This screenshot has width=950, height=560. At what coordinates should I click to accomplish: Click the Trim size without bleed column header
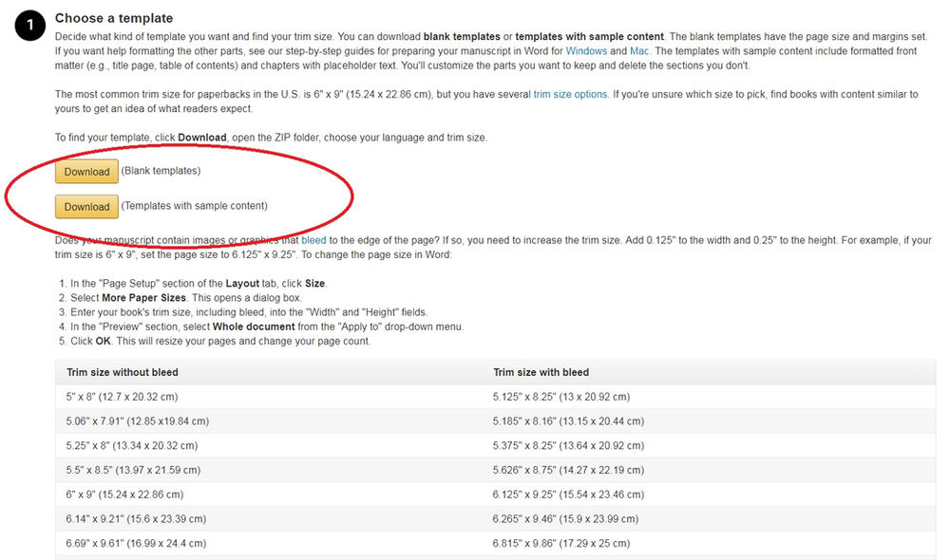(121, 372)
